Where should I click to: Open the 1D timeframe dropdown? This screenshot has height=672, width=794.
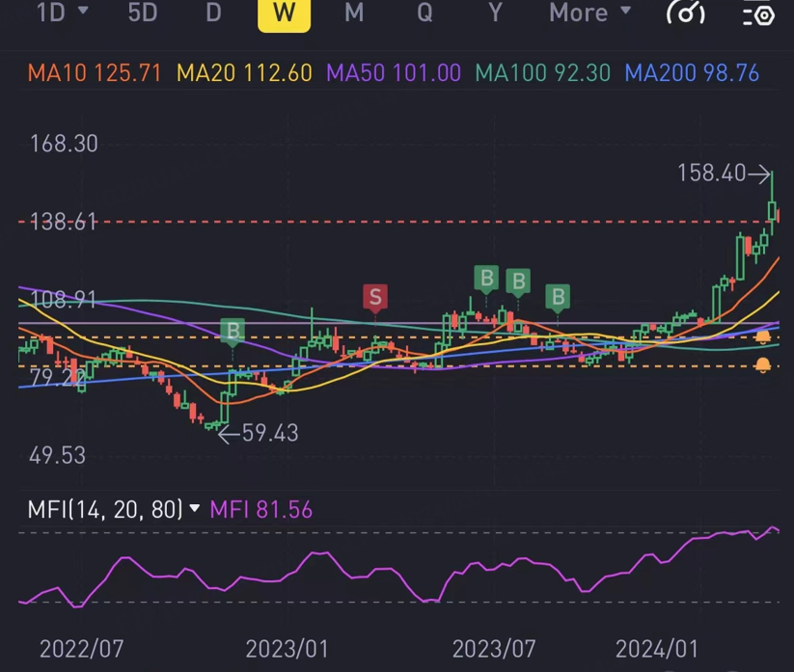[63, 13]
